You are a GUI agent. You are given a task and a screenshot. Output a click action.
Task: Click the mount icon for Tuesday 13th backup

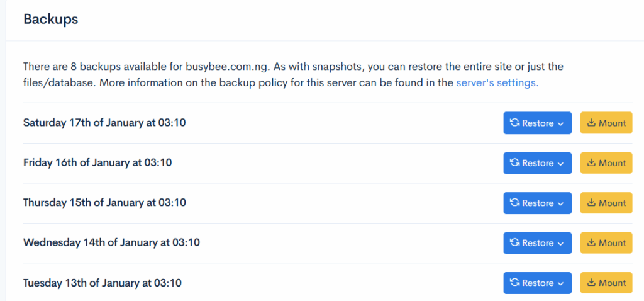click(x=591, y=283)
